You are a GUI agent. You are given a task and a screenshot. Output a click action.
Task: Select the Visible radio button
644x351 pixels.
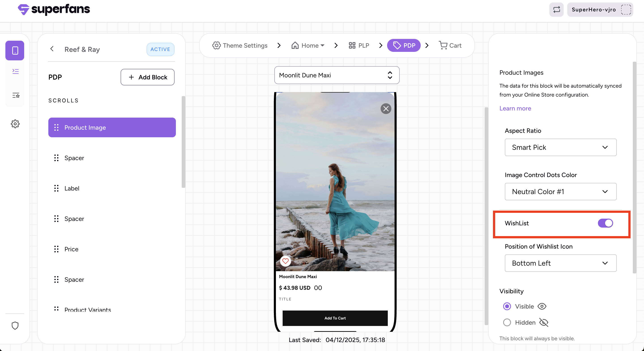[507, 306]
